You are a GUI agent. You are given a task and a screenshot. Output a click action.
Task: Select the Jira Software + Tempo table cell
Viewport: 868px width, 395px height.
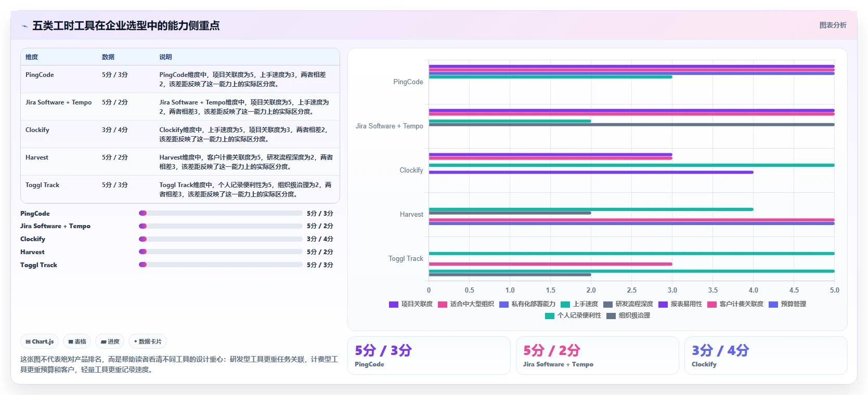point(58,102)
